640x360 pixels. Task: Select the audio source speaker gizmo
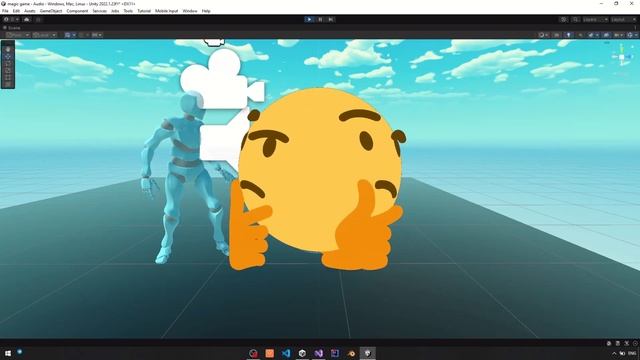point(224,141)
